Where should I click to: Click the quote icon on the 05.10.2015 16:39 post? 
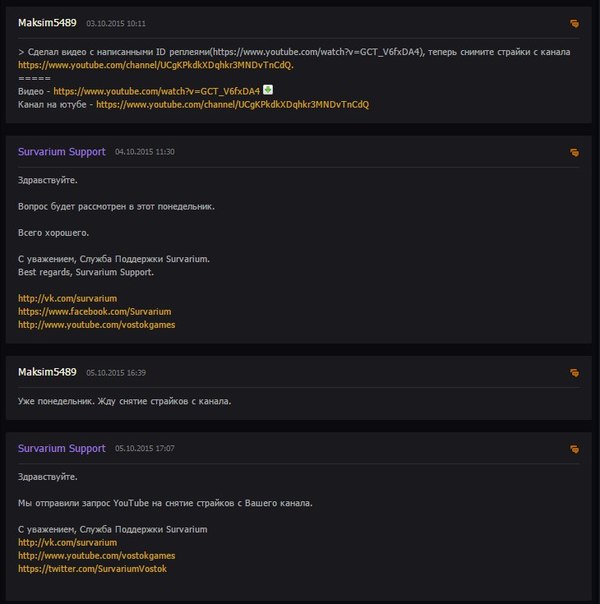[574, 373]
